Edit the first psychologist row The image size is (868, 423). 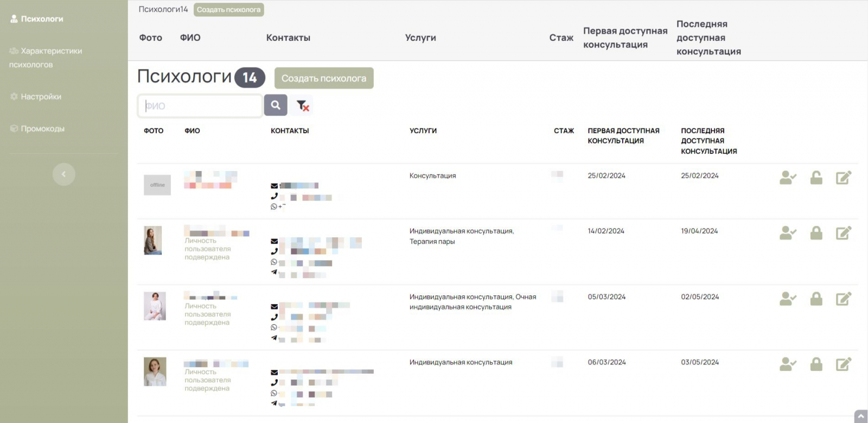[x=843, y=178]
